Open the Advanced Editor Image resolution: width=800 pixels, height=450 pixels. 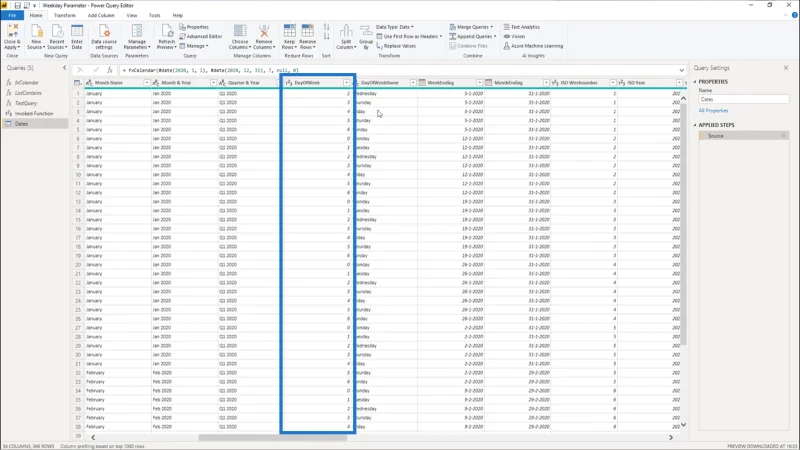(201, 36)
